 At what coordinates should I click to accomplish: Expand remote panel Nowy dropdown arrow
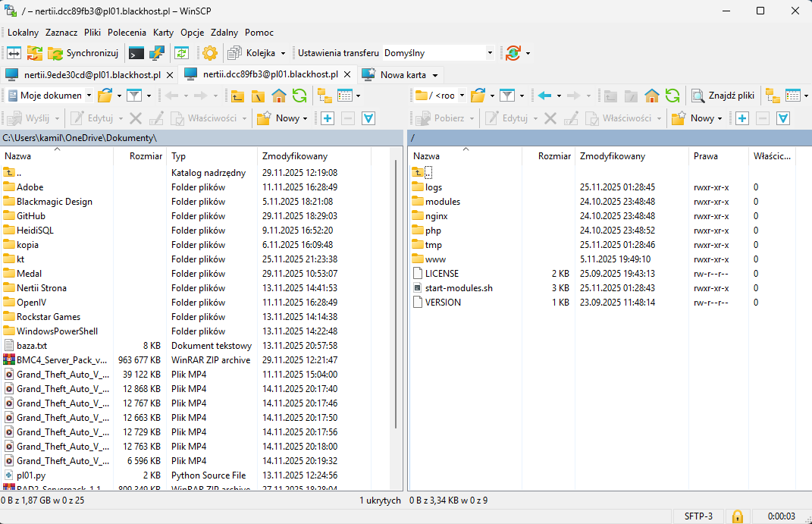[x=720, y=118]
